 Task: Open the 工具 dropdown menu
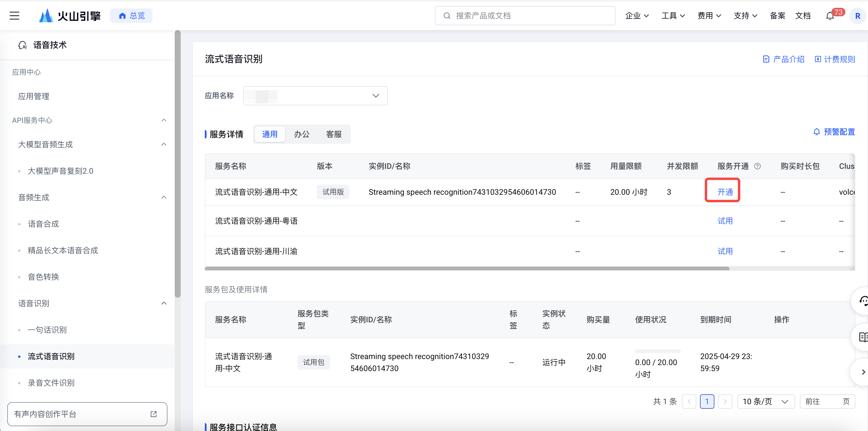(673, 15)
